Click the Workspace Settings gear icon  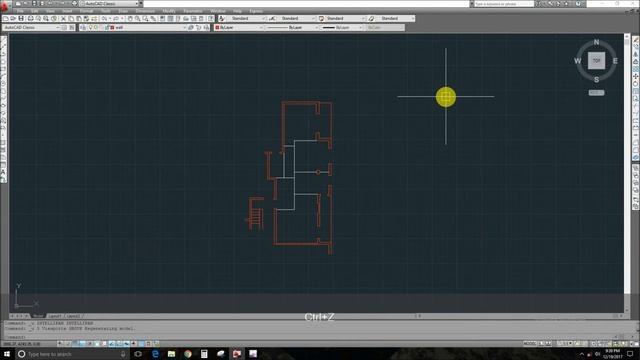(x=64, y=27)
